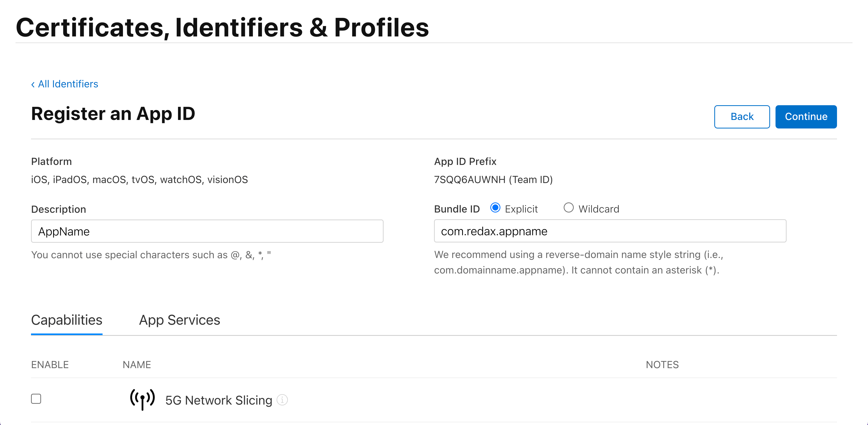This screenshot has height=425, width=868.
Task: Click the Back button
Action: [742, 117]
